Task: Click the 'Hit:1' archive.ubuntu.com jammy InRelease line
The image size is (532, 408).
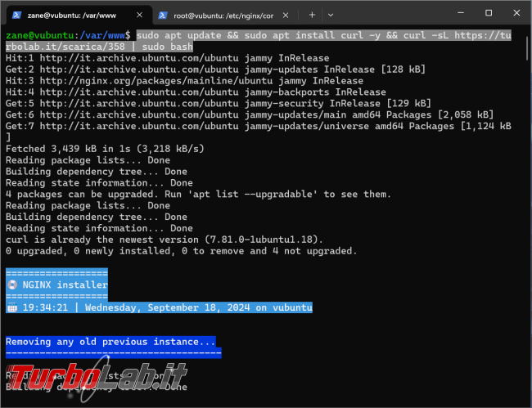Action: click(167, 58)
